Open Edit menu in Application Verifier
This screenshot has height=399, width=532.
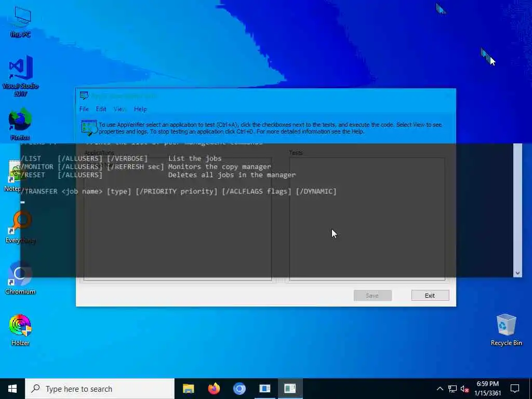[101, 109]
